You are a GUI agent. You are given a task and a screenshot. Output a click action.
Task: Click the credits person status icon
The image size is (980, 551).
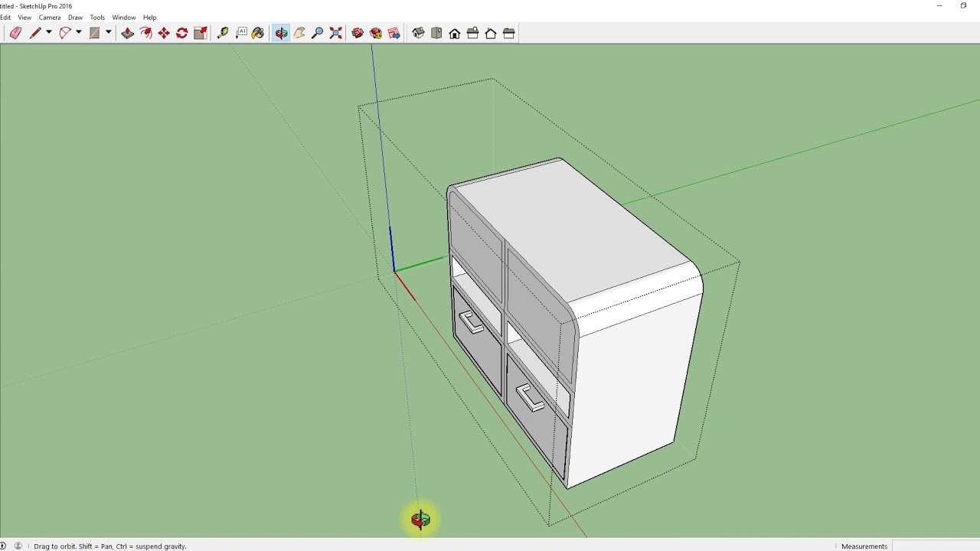coord(18,546)
